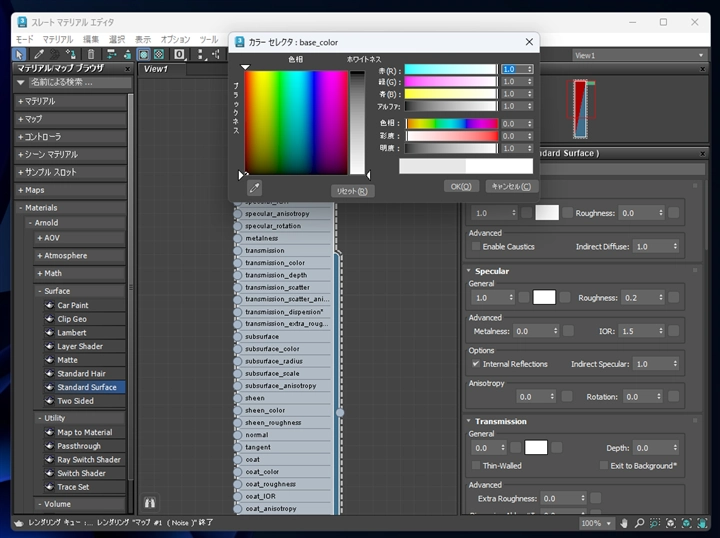Click Move Children toolbar icon

[x=111, y=55]
